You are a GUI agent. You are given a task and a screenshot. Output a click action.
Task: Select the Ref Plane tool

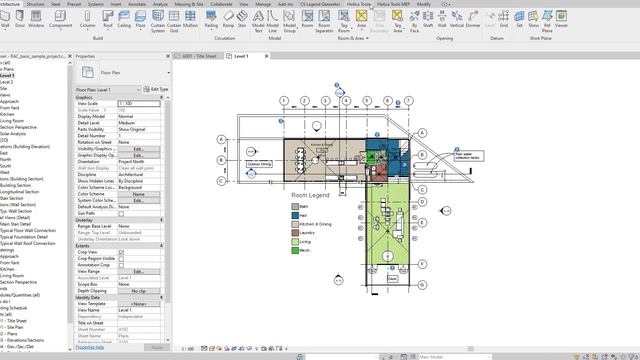click(x=547, y=21)
